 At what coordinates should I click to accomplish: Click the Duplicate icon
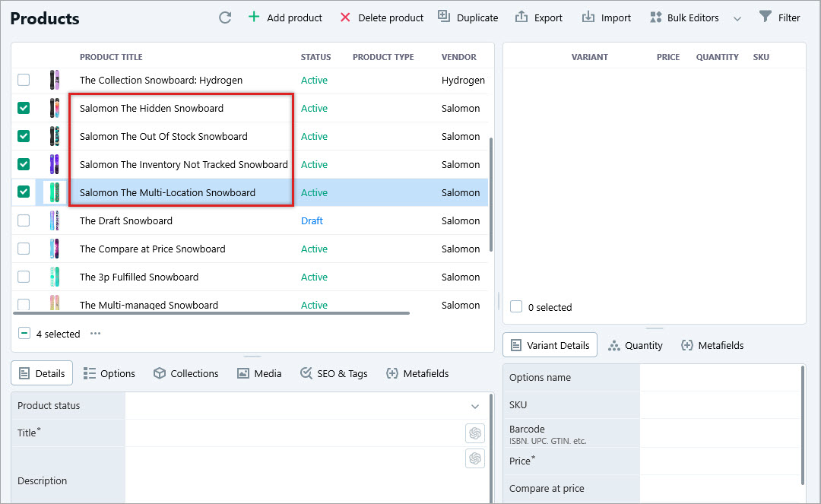click(x=444, y=16)
